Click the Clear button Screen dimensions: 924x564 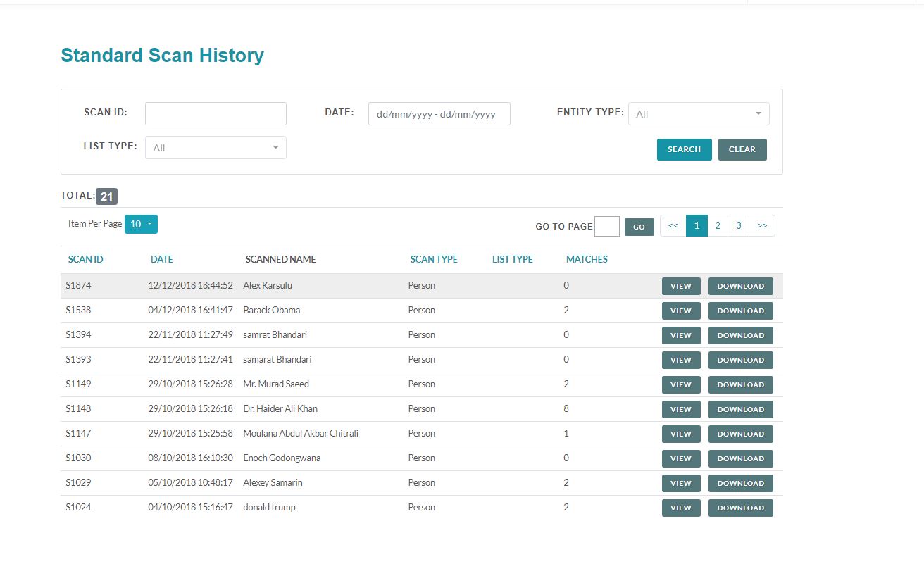pyautogui.click(x=742, y=149)
